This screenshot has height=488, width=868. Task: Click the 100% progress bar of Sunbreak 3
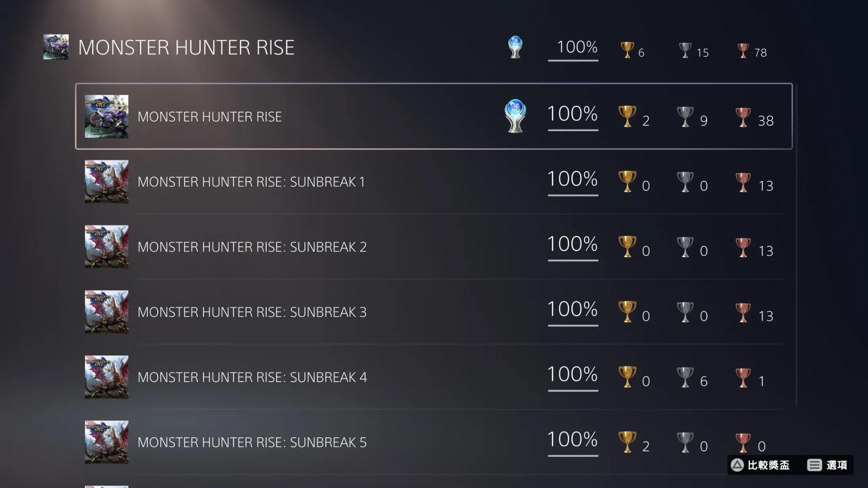(x=573, y=325)
